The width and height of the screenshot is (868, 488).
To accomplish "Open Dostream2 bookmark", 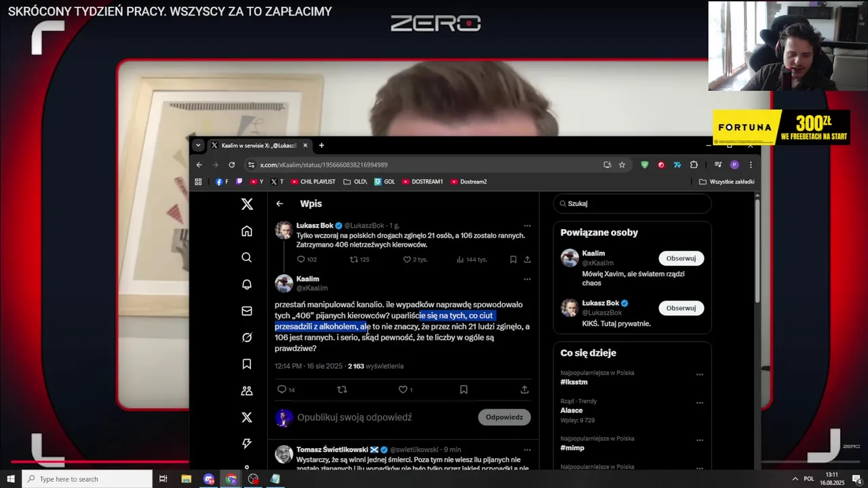I will (468, 182).
